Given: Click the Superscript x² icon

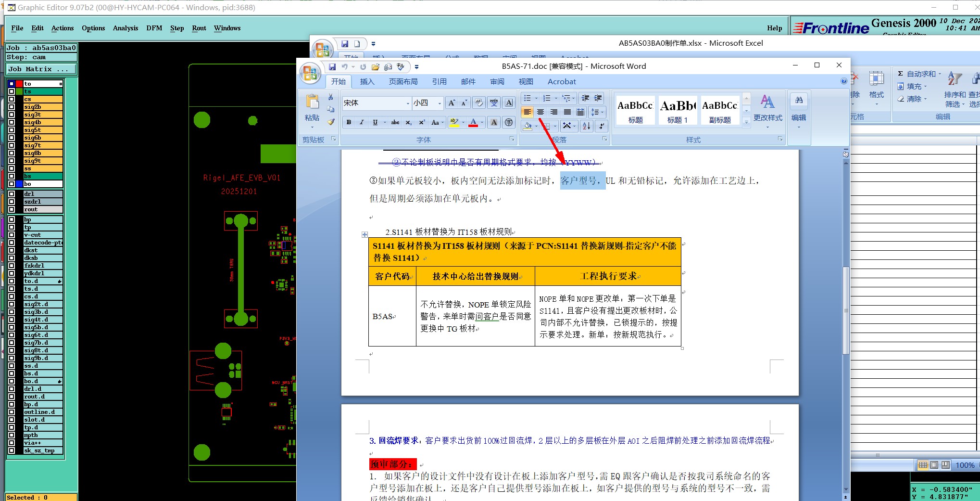Looking at the screenshot, I should click(422, 122).
